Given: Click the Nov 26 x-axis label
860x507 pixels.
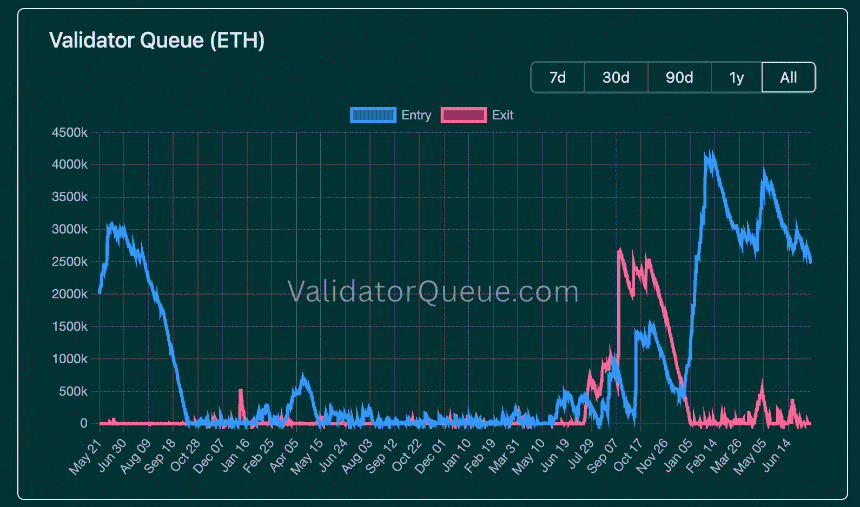Looking at the screenshot, I should [x=651, y=455].
